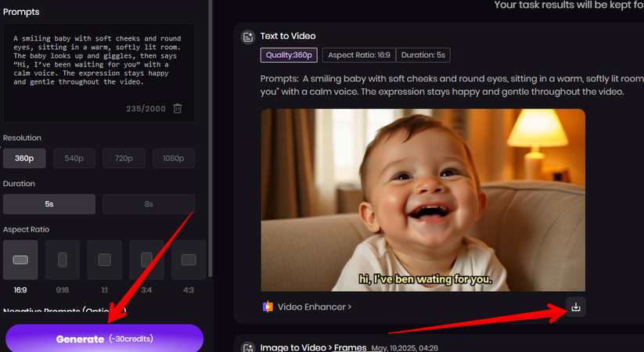Screen dimensions: 644x352
Task: Click the Text to Video task icon
Action: (x=247, y=37)
